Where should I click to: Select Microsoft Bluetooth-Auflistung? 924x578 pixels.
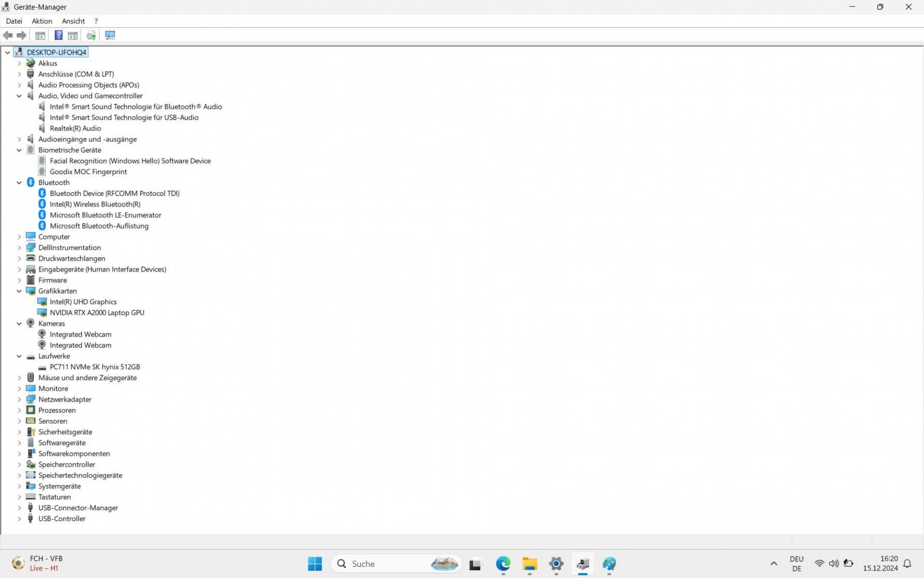click(x=99, y=226)
